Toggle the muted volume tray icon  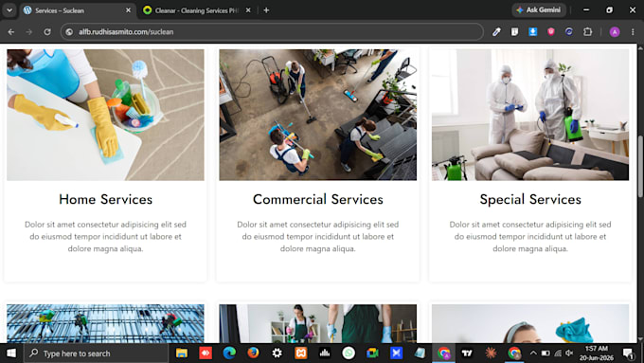(x=569, y=354)
